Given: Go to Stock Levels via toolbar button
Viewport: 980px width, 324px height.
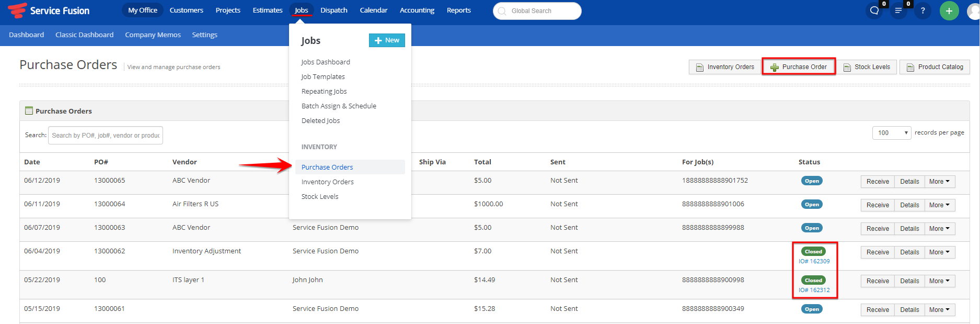Looking at the screenshot, I should (867, 67).
